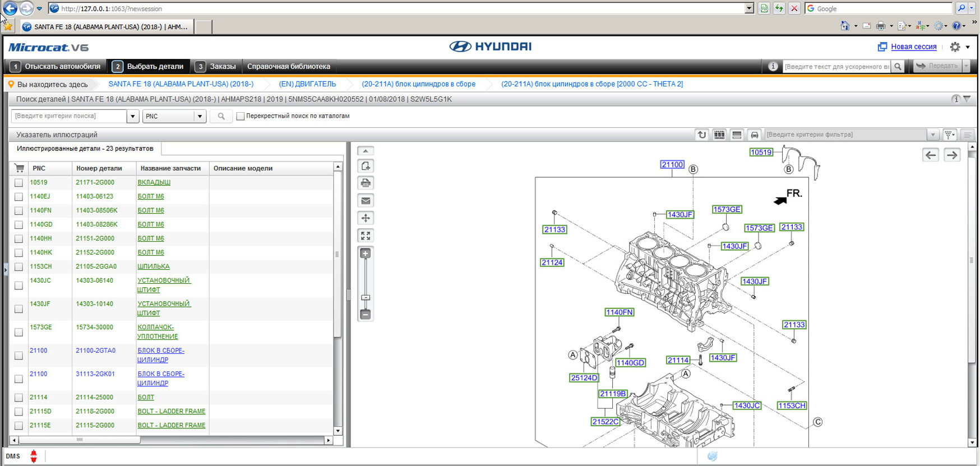This screenshot has height=466, width=980.
Task: Open the Справочная библиотека tab
Action: pyautogui.click(x=288, y=66)
